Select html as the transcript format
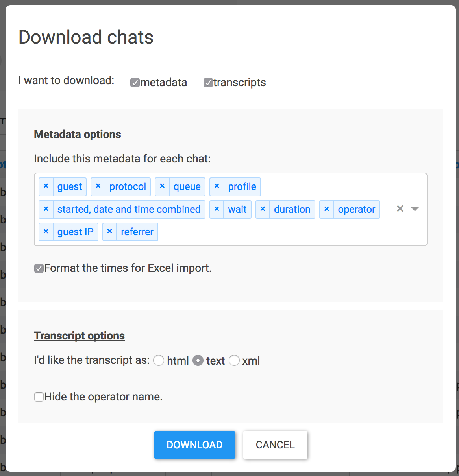The width and height of the screenshot is (459, 476). tap(159, 360)
